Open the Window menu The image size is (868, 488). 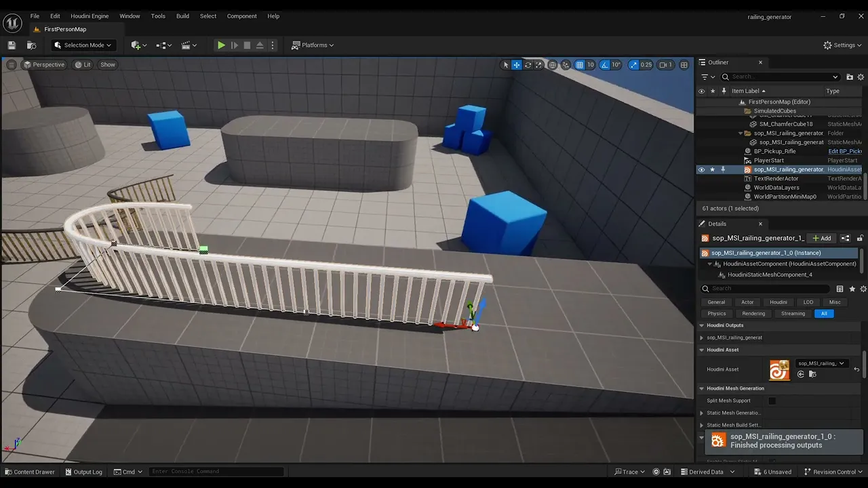coord(130,16)
